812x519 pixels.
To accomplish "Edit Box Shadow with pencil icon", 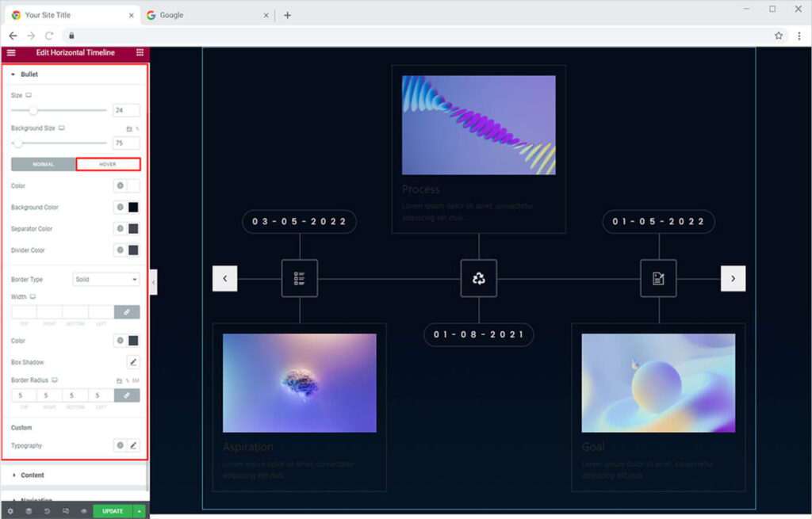I will coord(133,362).
